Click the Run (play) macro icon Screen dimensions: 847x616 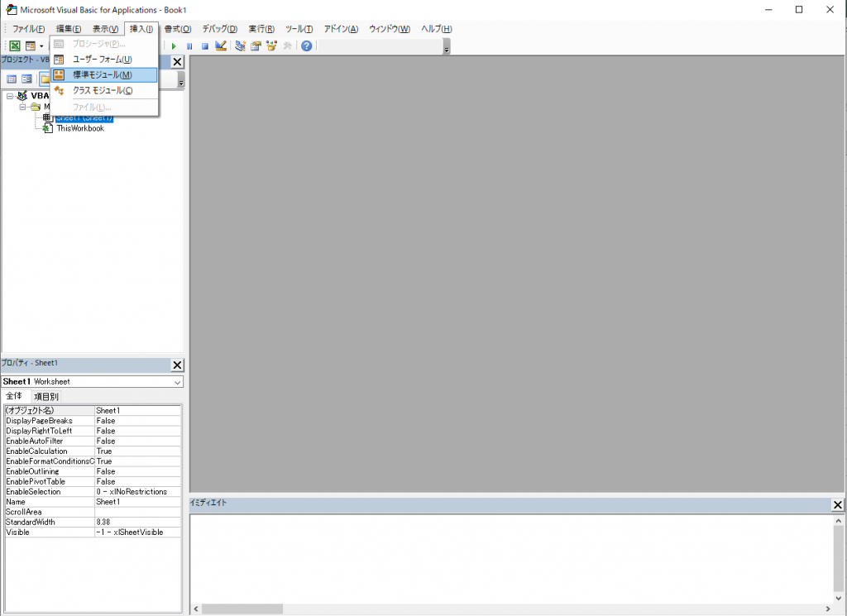(174, 46)
